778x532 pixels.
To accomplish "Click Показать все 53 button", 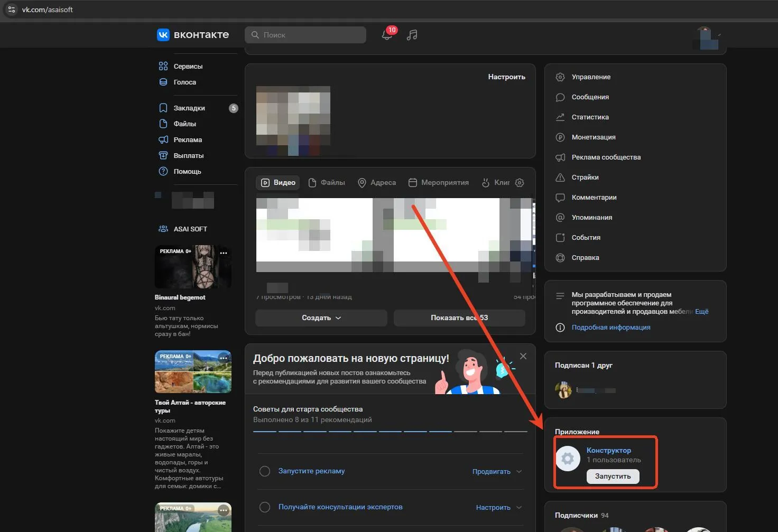I will click(459, 318).
